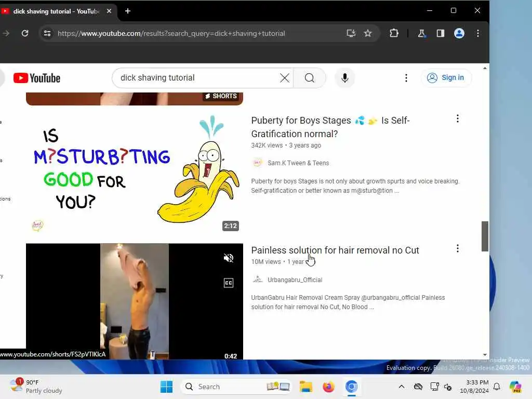Bookmark this page with the star icon
532x399 pixels.
pos(368,33)
